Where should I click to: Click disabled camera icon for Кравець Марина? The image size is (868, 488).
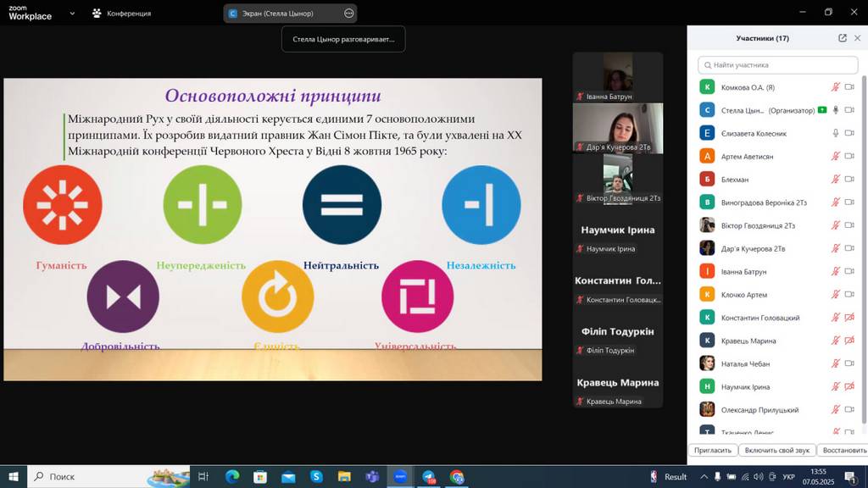click(x=849, y=341)
